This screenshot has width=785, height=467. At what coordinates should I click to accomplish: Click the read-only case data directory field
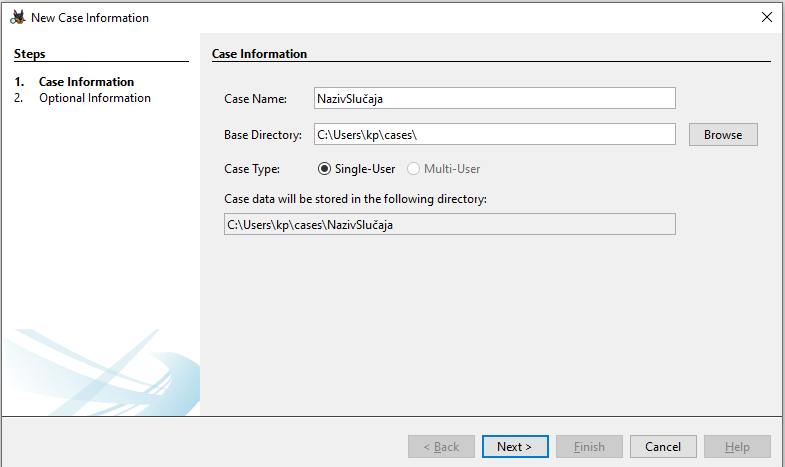449,225
